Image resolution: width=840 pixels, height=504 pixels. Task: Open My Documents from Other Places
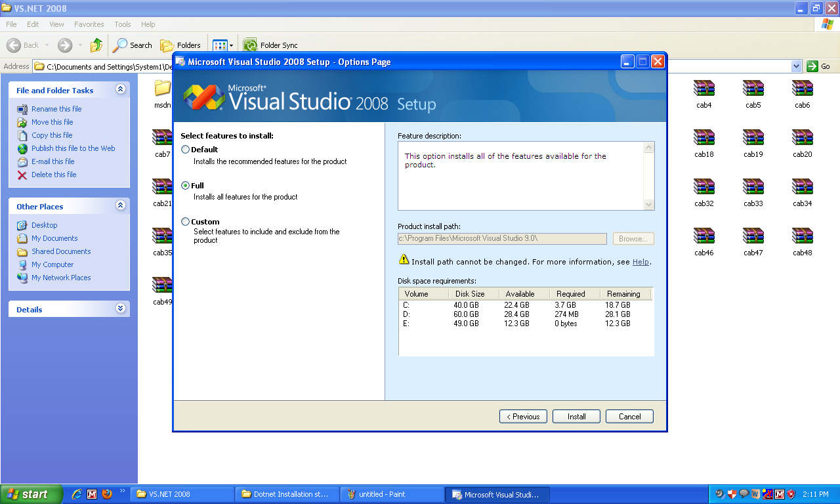point(54,238)
